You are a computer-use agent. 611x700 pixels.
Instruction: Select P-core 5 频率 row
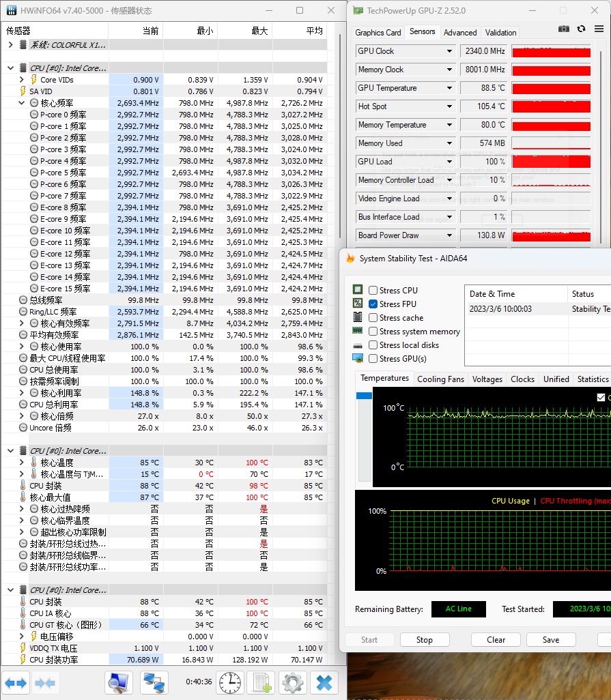165,173
